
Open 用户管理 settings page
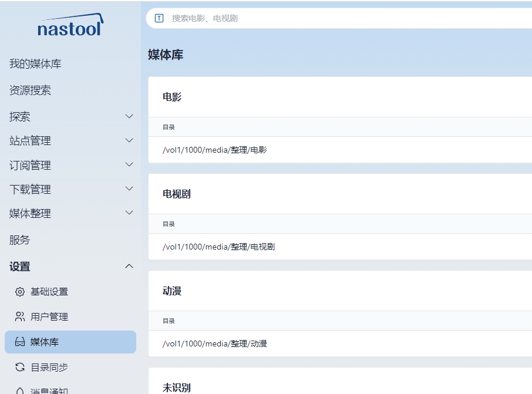[x=49, y=317]
